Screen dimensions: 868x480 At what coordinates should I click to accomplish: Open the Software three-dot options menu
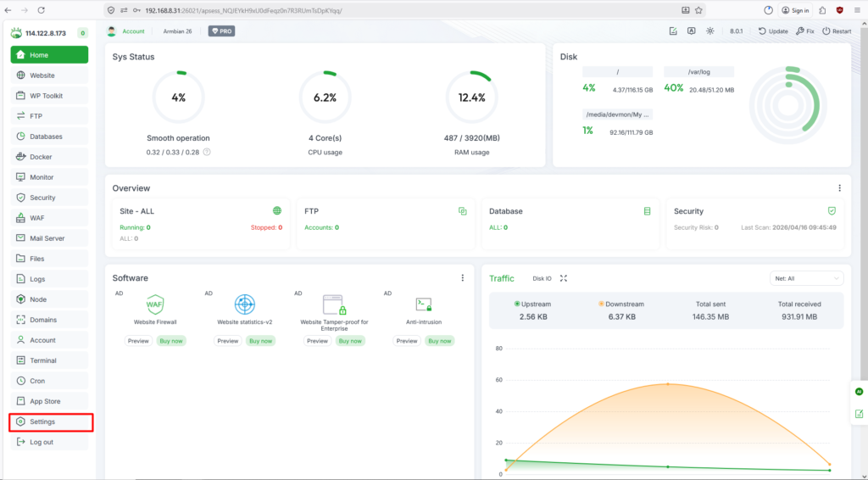(463, 278)
